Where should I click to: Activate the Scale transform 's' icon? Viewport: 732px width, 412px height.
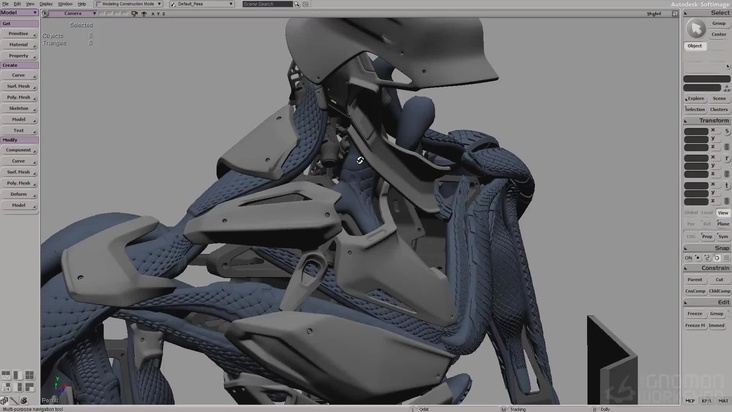point(726,131)
